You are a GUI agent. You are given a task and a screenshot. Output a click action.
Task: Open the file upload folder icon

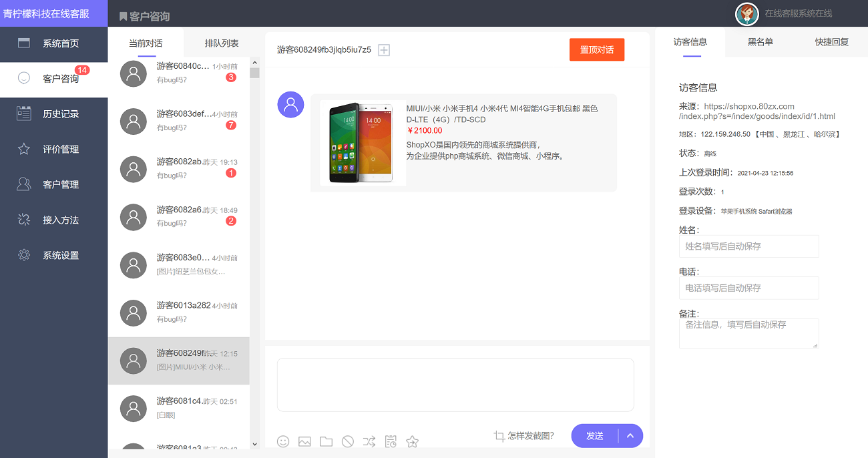coord(326,441)
